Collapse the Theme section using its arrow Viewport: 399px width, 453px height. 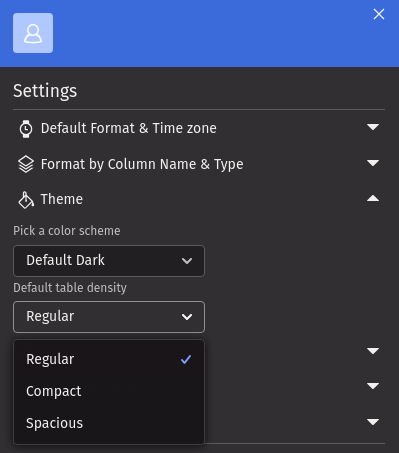[373, 199]
